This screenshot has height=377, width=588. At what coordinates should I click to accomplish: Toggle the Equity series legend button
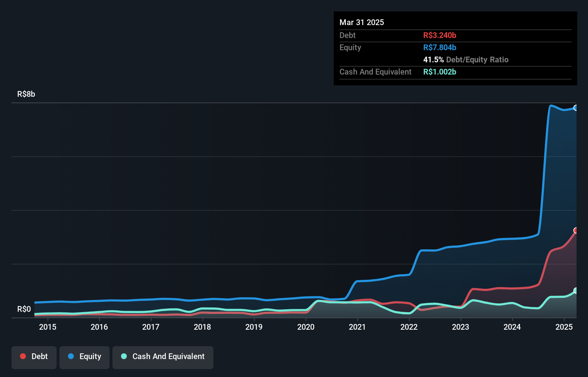pyautogui.click(x=85, y=357)
